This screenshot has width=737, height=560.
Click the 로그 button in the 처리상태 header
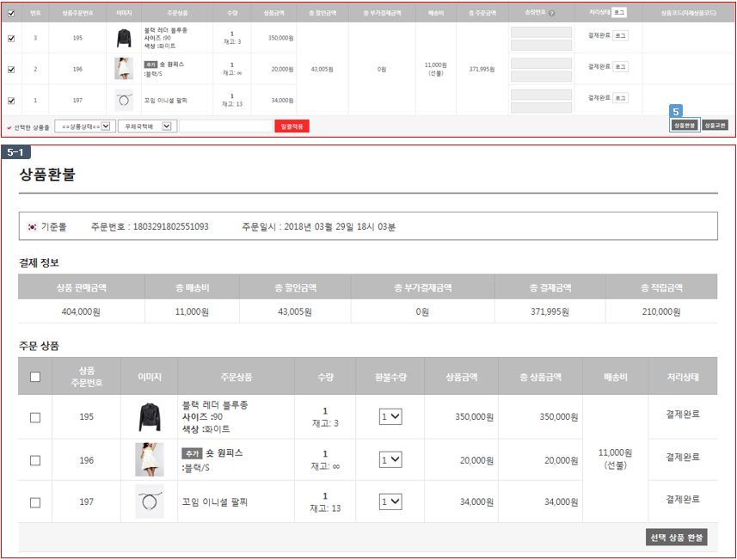pos(619,13)
